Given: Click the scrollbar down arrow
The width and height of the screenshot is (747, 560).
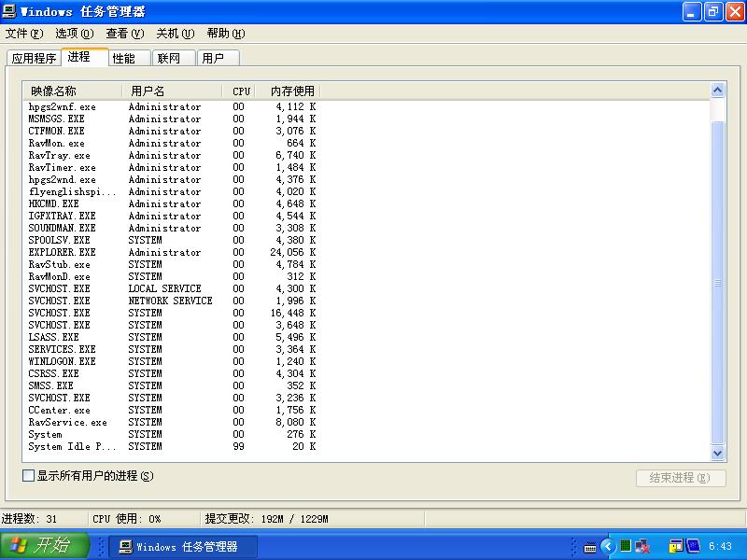Looking at the screenshot, I should point(717,453).
